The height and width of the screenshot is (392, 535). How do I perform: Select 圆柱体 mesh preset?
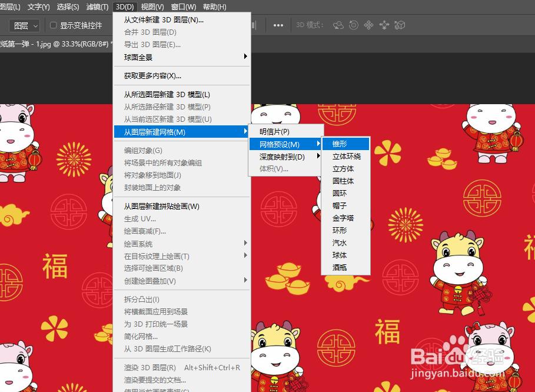[x=345, y=181]
